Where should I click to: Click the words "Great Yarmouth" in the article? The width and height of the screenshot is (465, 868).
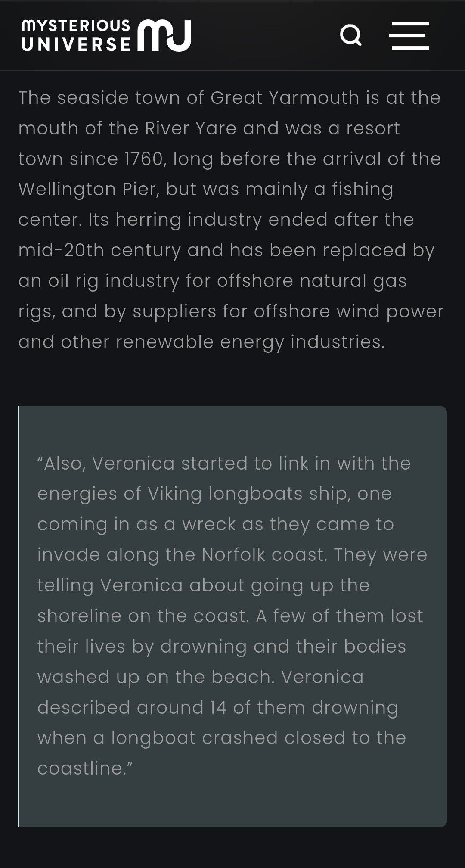[x=285, y=98]
